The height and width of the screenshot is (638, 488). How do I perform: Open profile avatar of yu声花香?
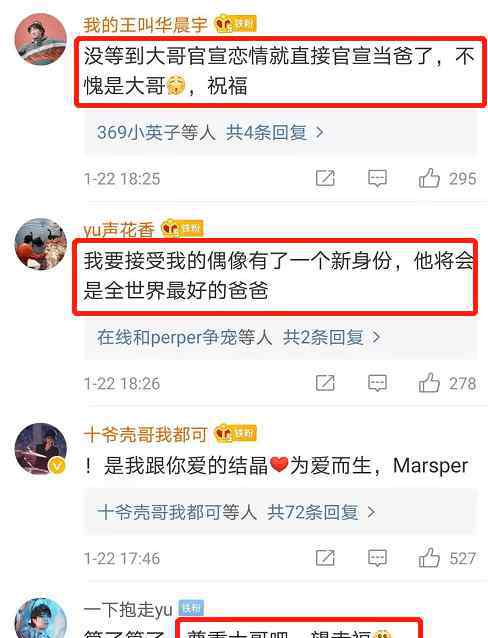[x=40, y=244]
